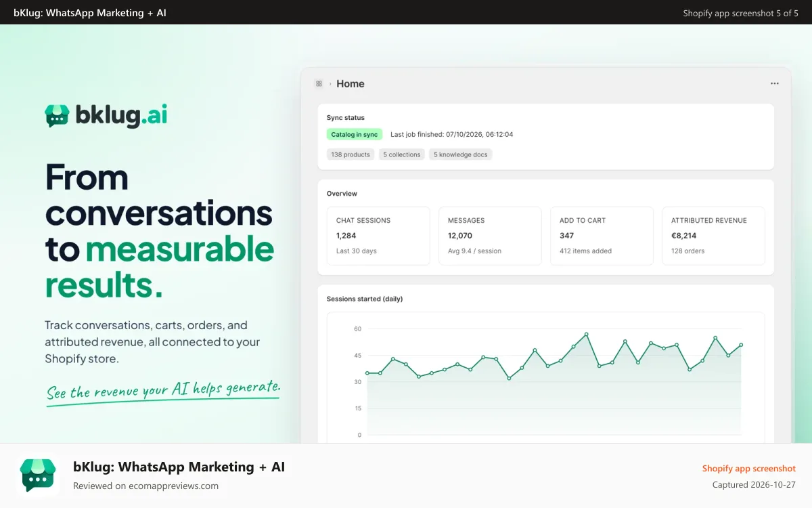Click the Last 30 days label
The image size is (812, 508).
pos(357,251)
